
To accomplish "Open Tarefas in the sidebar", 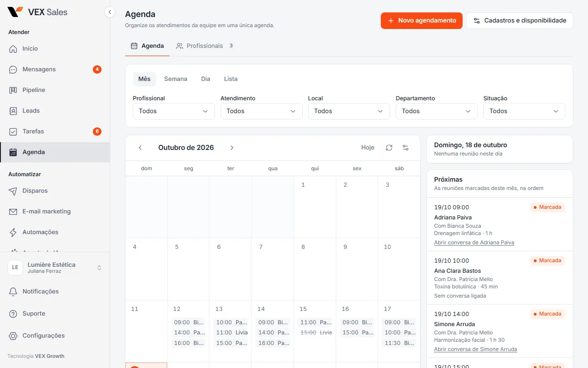I will 55,132.
